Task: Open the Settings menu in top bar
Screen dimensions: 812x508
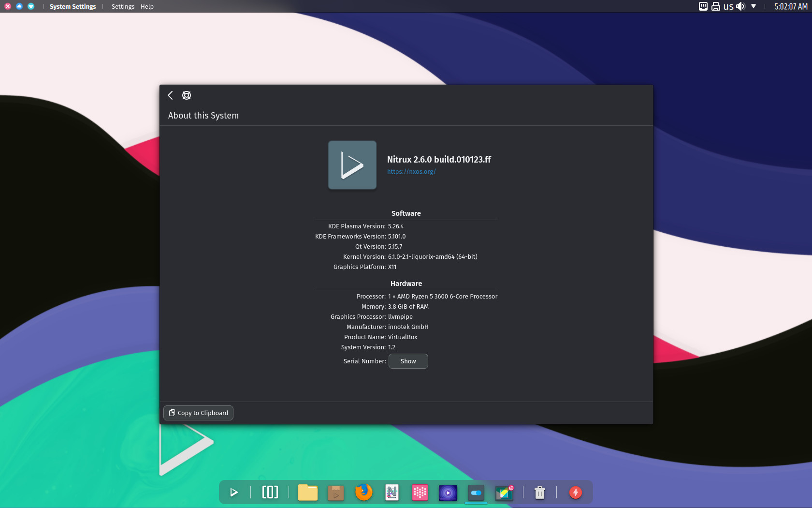Action: tap(123, 6)
